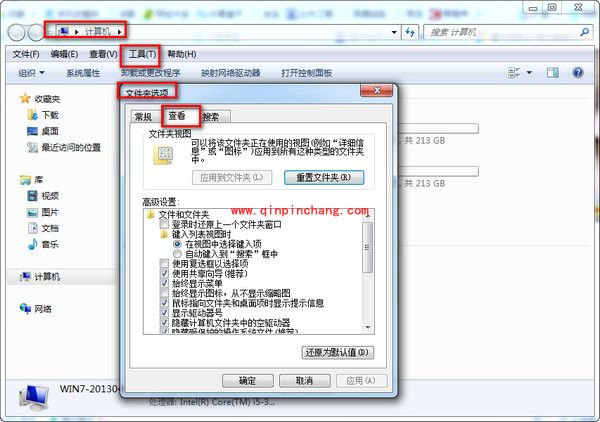Click the 重置文件夹(R) button
The width and height of the screenshot is (600, 422).
click(x=316, y=177)
